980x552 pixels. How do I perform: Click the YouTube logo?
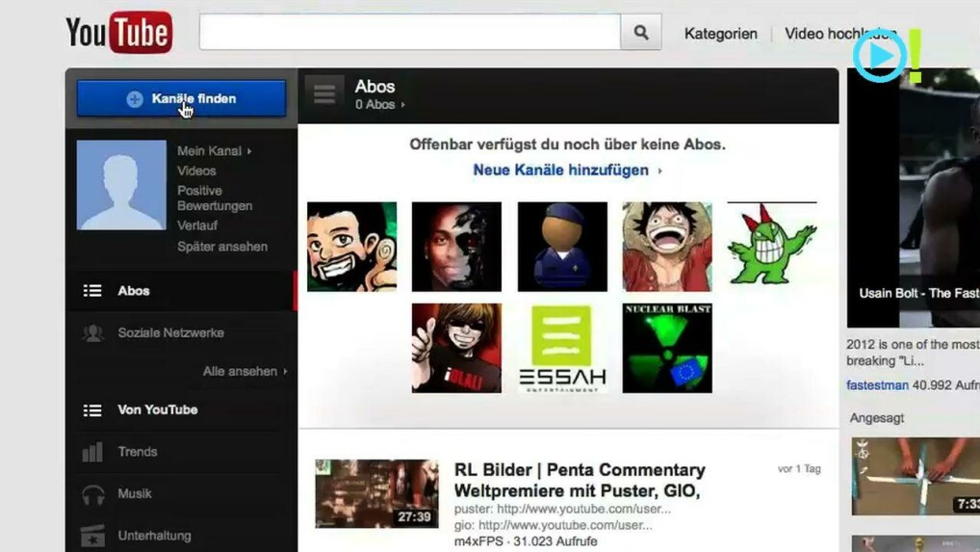118,33
